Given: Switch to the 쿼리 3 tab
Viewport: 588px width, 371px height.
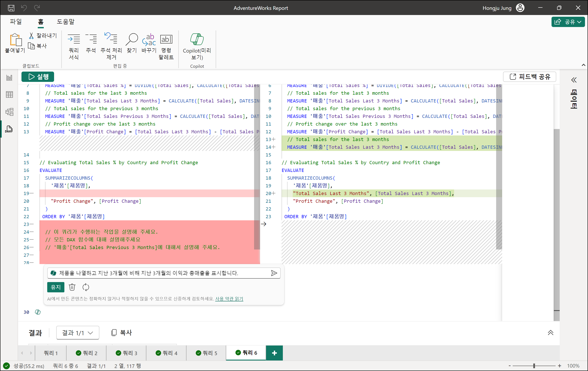Looking at the screenshot, I should [x=126, y=353].
